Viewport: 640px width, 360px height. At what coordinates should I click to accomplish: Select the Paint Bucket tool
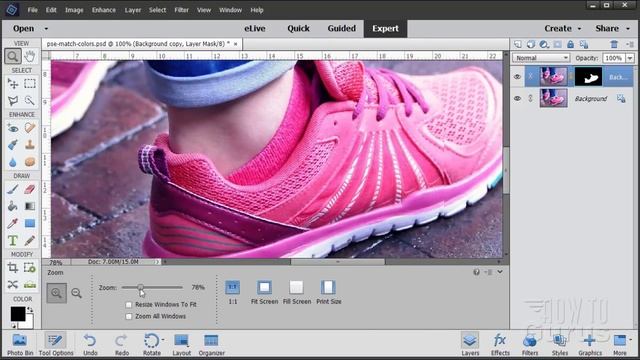coord(13,206)
